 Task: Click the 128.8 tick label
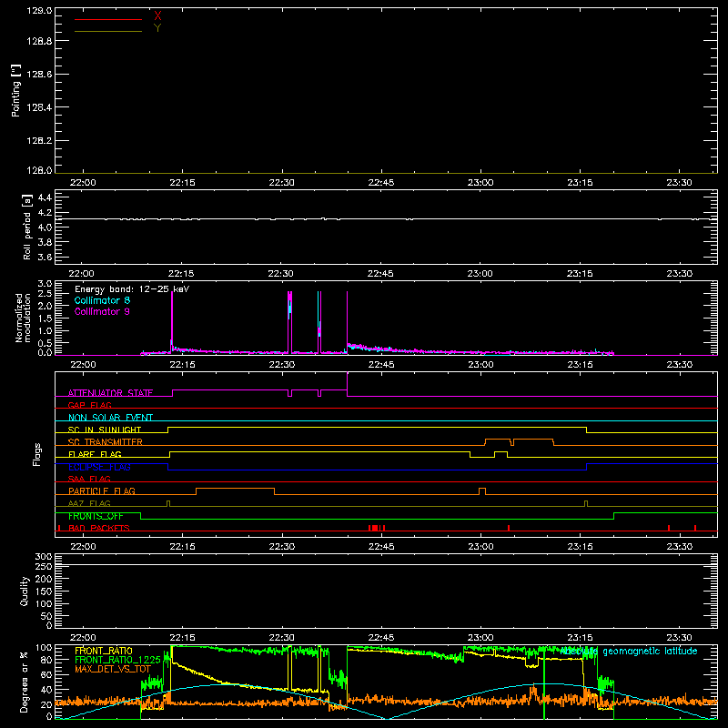point(39,41)
